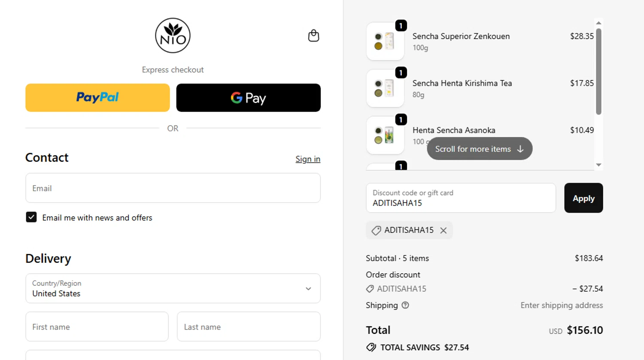Click the Sencha Superior Zenkouen product name
This screenshot has height=360, width=644.
pyautogui.click(x=461, y=36)
